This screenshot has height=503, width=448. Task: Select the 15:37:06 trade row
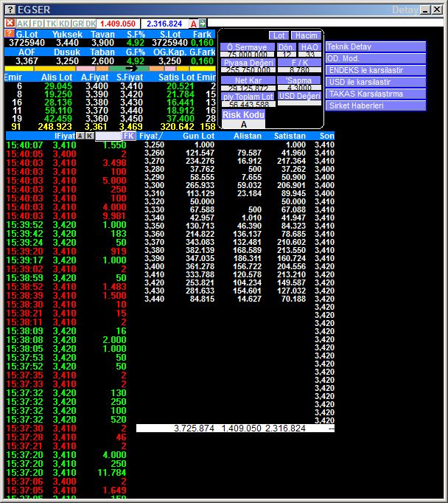(x=66, y=482)
